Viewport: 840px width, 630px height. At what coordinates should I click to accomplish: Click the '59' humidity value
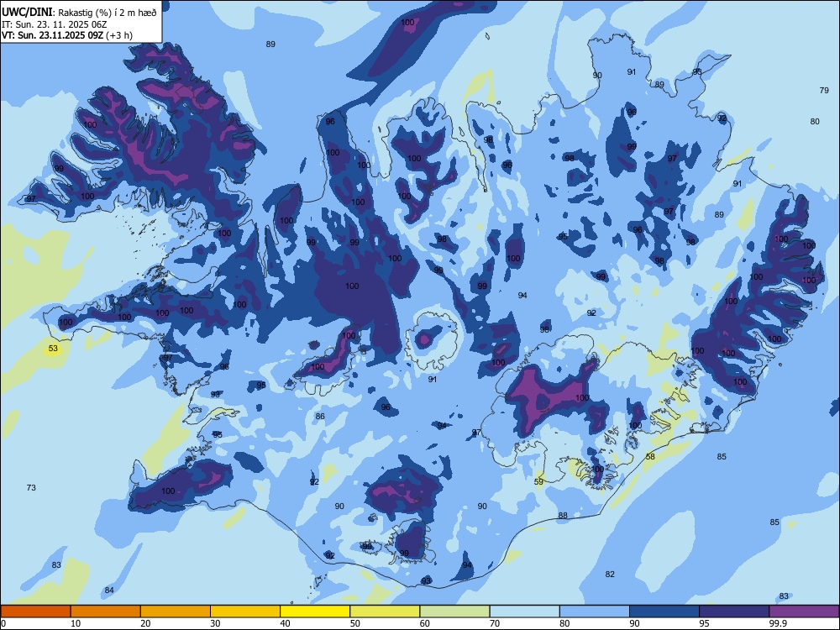539,481
